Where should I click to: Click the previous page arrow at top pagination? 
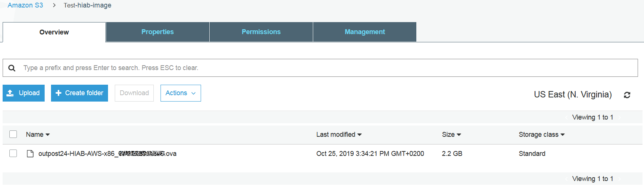[x=566, y=118]
